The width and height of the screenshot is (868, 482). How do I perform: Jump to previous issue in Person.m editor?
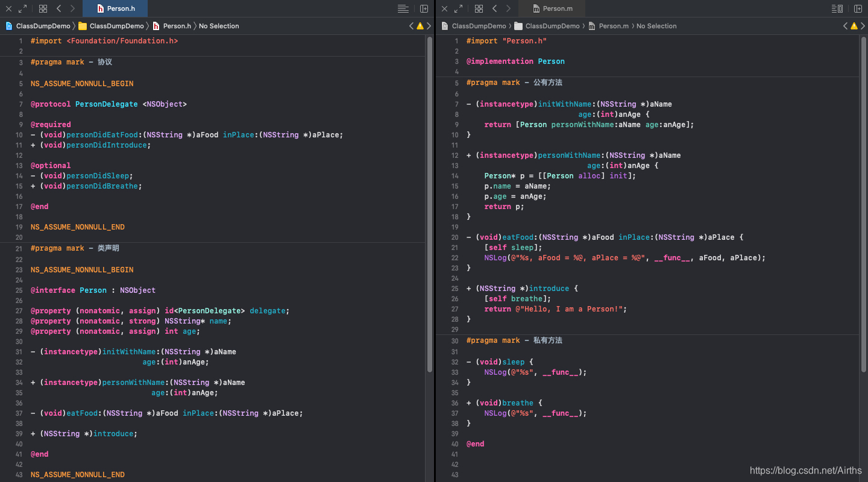tap(845, 26)
